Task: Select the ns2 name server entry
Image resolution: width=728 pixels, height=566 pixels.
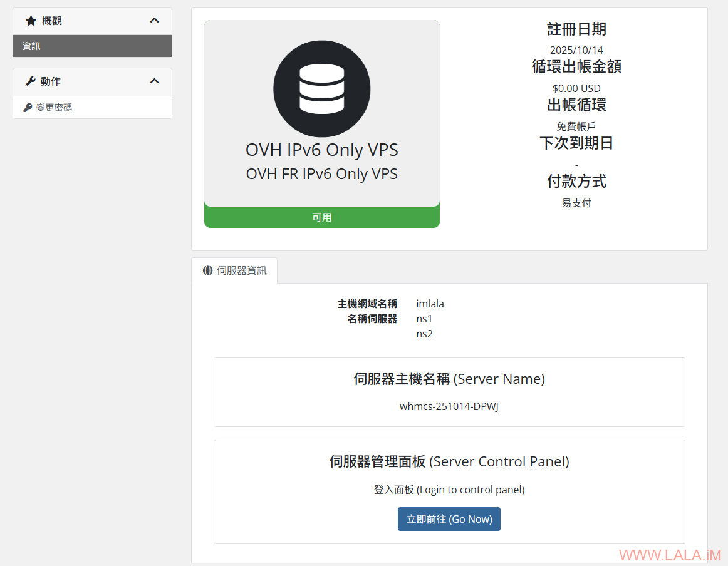Action: (x=424, y=334)
